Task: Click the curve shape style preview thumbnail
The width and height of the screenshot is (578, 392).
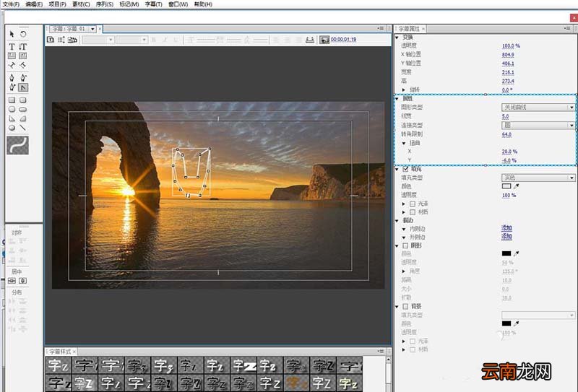Action: 17,145
